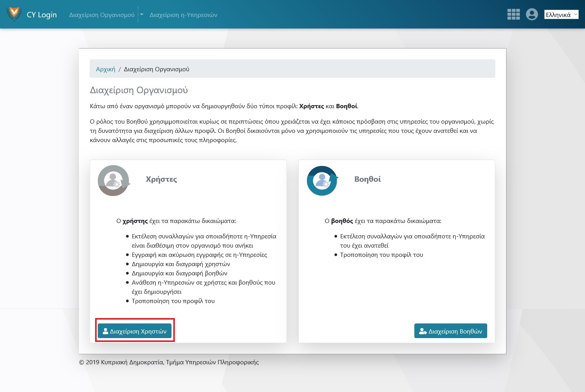
Task: Click the current breadcrumb Διαχείριση Οργανισμού
Action: pyautogui.click(x=156, y=69)
